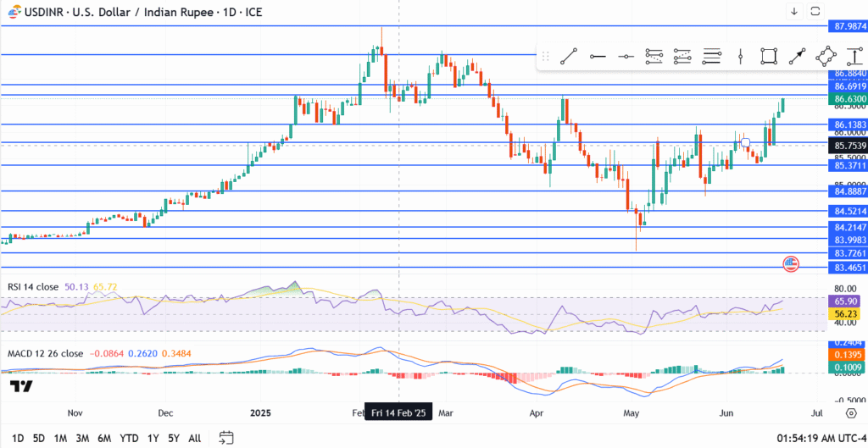Open chart settings gear on time axis
Image resolution: width=868 pixels, height=448 pixels.
click(x=850, y=412)
